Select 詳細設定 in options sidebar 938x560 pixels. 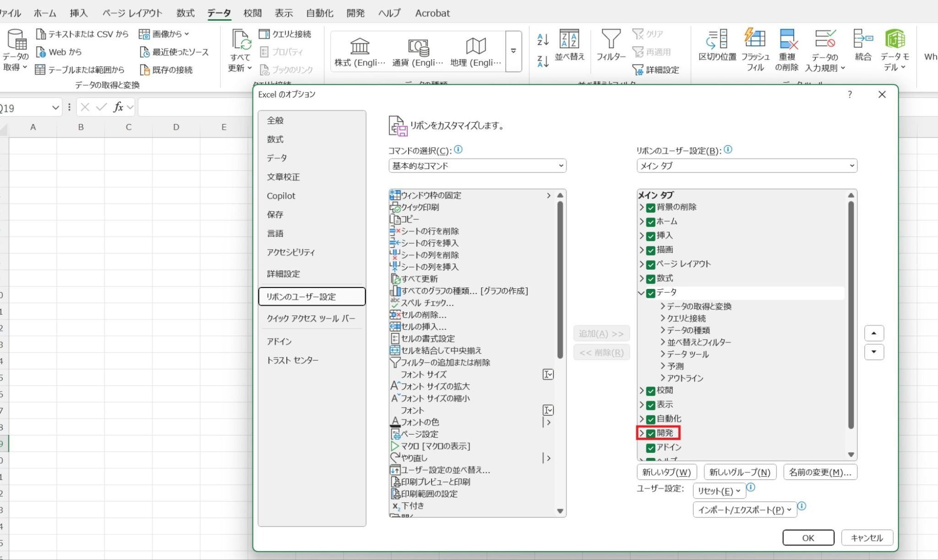pyautogui.click(x=284, y=274)
